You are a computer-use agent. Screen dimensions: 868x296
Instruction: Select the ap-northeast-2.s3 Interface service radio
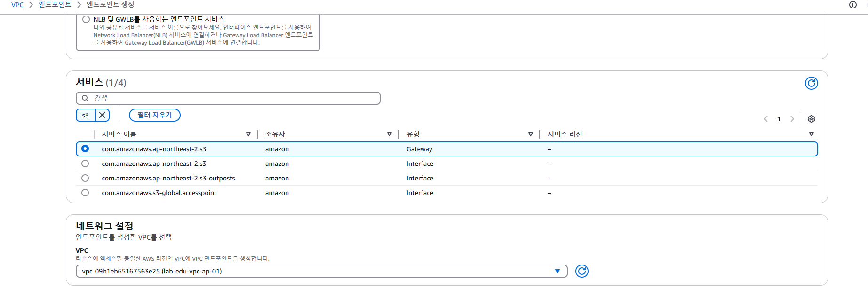pyautogui.click(x=85, y=164)
